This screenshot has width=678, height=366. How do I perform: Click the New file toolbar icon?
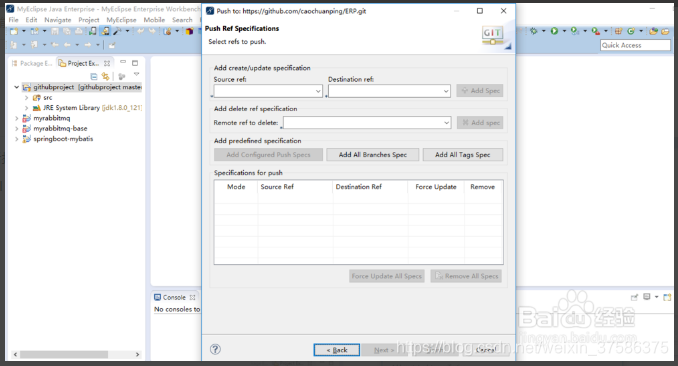point(14,31)
